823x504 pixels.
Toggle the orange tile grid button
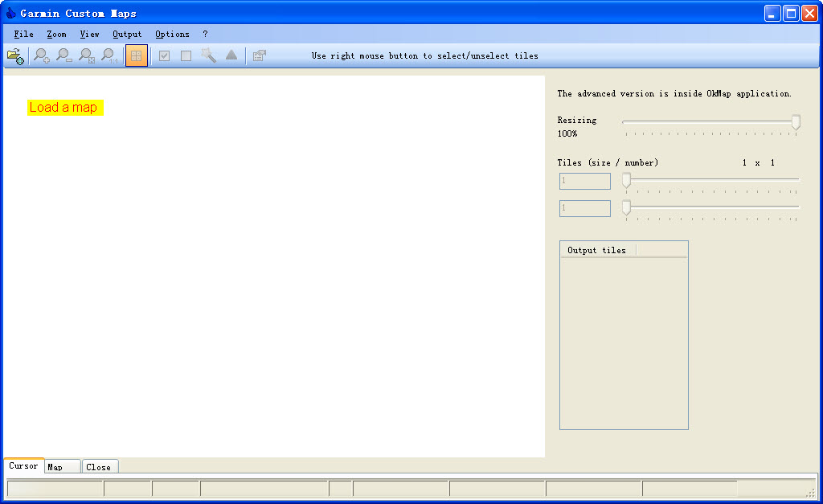coord(136,55)
